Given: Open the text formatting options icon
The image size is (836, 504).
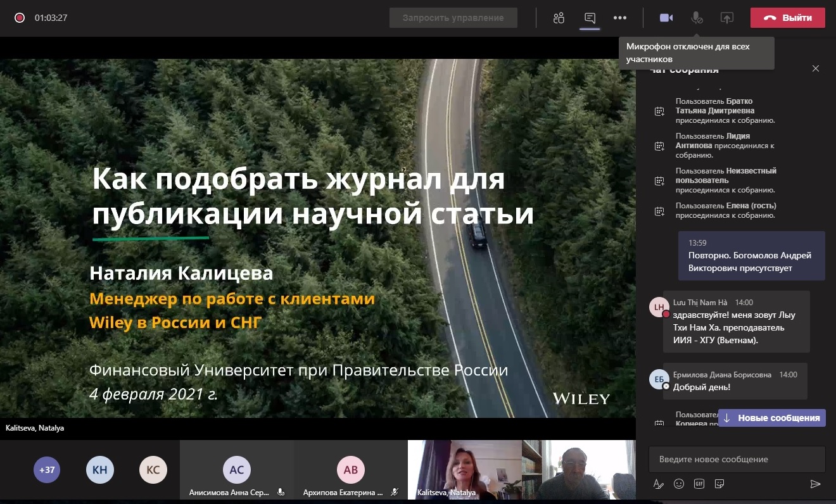Looking at the screenshot, I should point(659,484).
